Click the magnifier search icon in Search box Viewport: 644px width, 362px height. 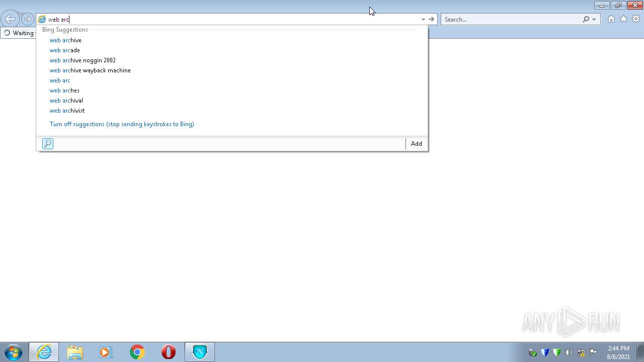tap(586, 19)
